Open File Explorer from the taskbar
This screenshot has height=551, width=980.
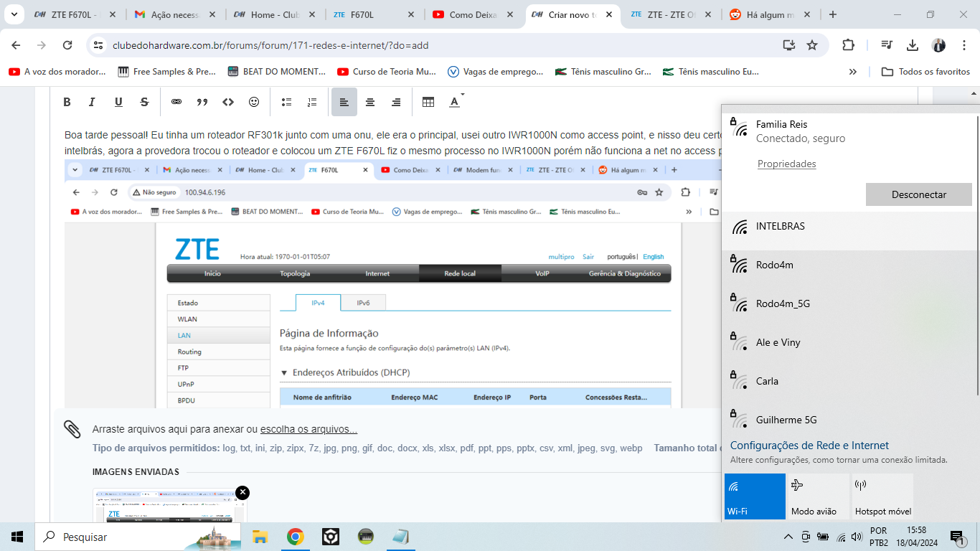click(x=260, y=537)
